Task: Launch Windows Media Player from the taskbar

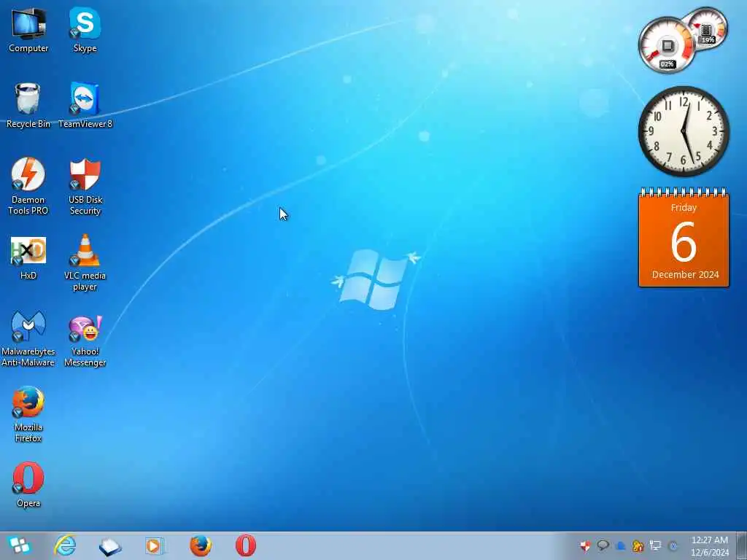Action: [x=154, y=545]
